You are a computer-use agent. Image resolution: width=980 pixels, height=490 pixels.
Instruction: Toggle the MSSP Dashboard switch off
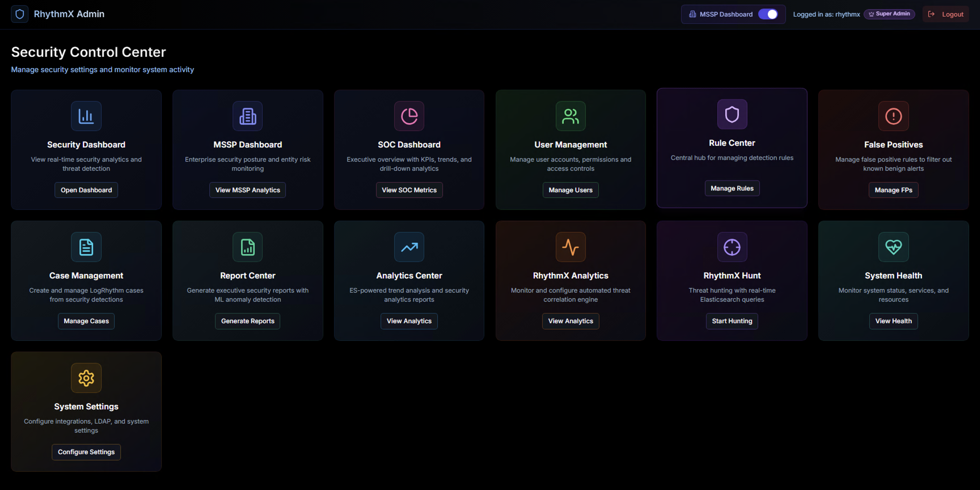coord(768,14)
